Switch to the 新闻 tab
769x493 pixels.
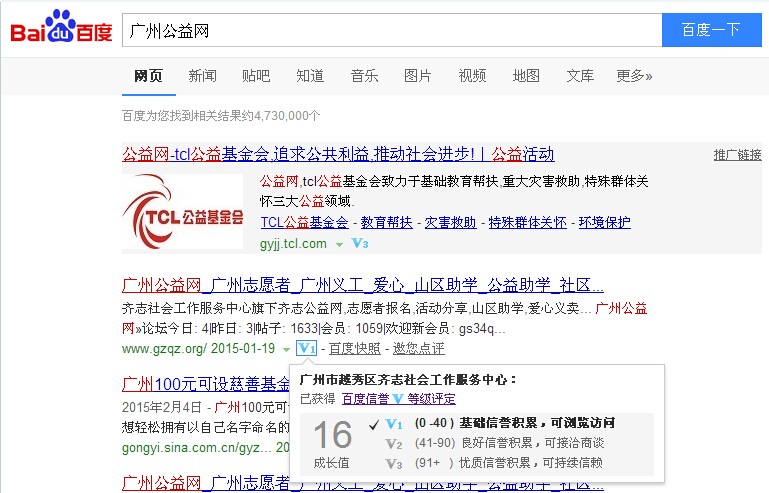point(203,76)
